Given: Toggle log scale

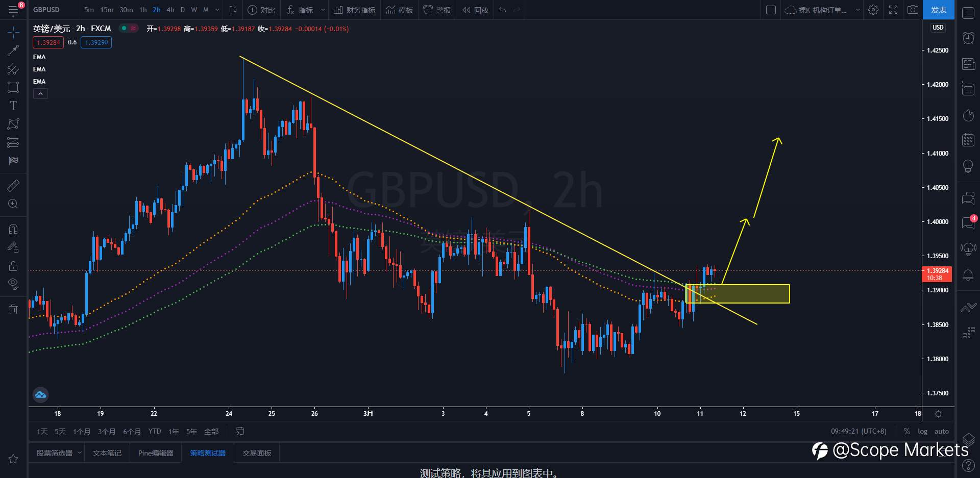Looking at the screenshot, I should [922, 432].
